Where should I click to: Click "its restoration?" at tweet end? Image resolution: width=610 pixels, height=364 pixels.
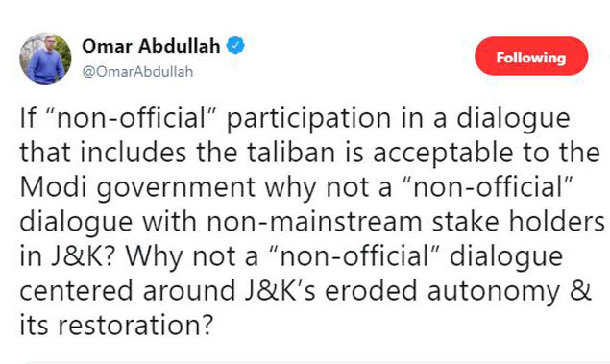[x=116, y=326]
